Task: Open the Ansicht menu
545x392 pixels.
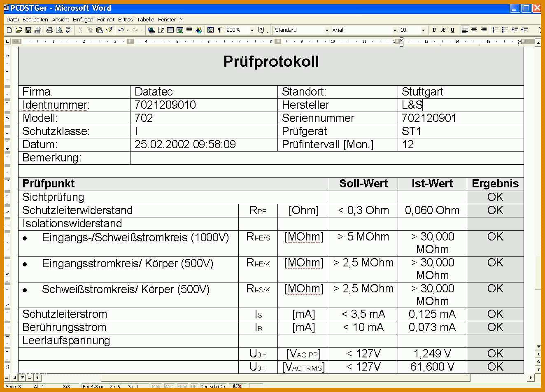Action: (x=61, y=19)
